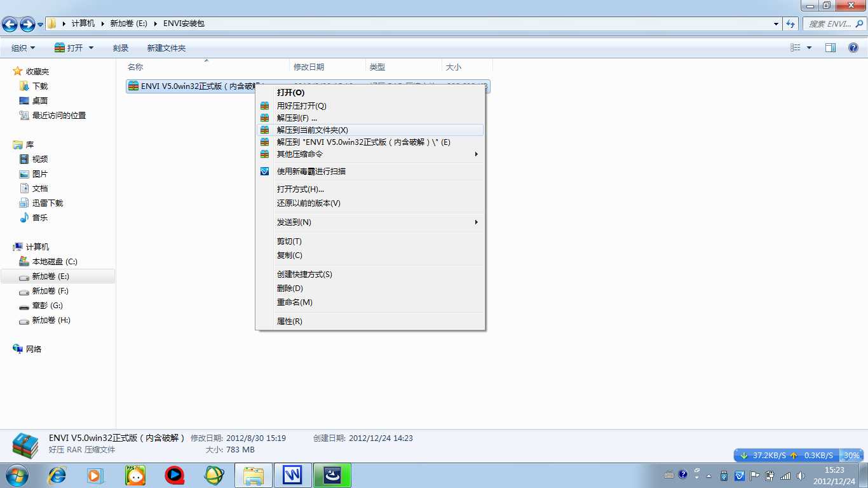Screen dimensions: 868x488
Task: Select 网络 in the navigation pane
Action: (33, 349)
